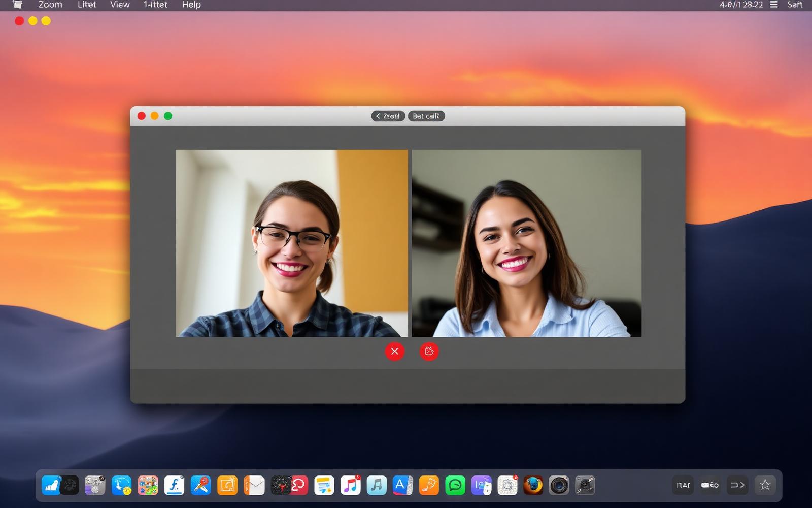Select the video of woman in blue shirt
812x508 pixels.
pyautogui.click(x=526, y=243)
